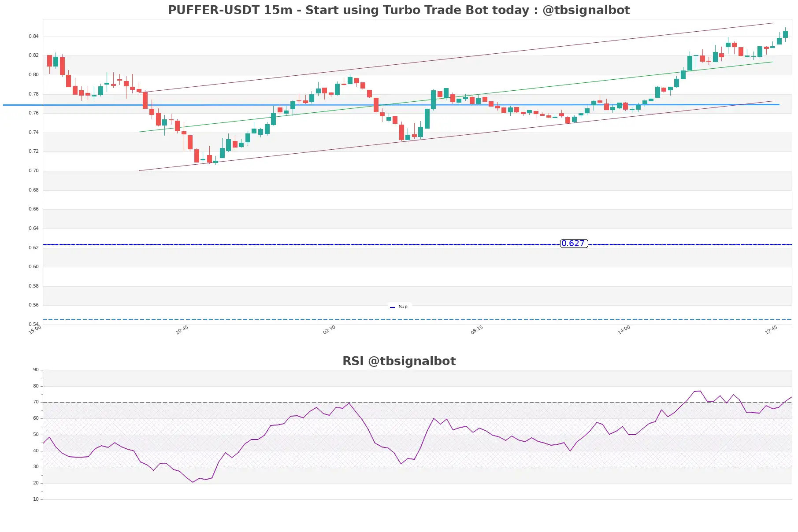Click the RSI 50 axis label
798x532 pixels.
click(36, 434)
